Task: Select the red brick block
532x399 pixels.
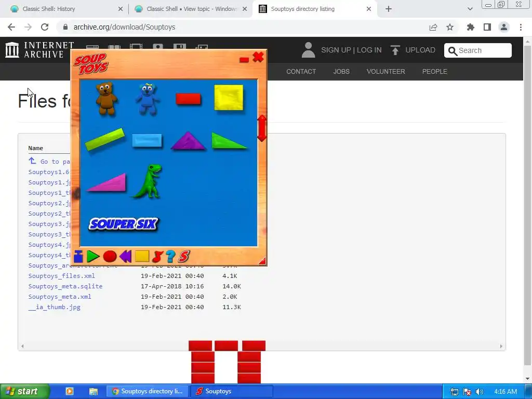Action: tap(188, 99)
